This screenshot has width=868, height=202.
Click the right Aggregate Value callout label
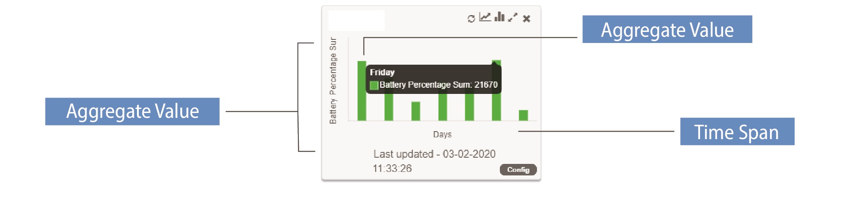pos(667,29)
